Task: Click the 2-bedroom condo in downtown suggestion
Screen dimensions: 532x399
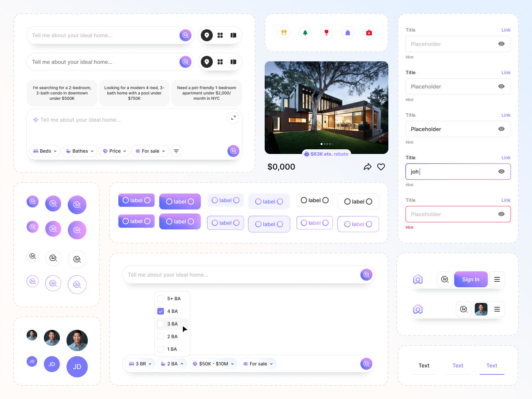Action: pos(62,93)
